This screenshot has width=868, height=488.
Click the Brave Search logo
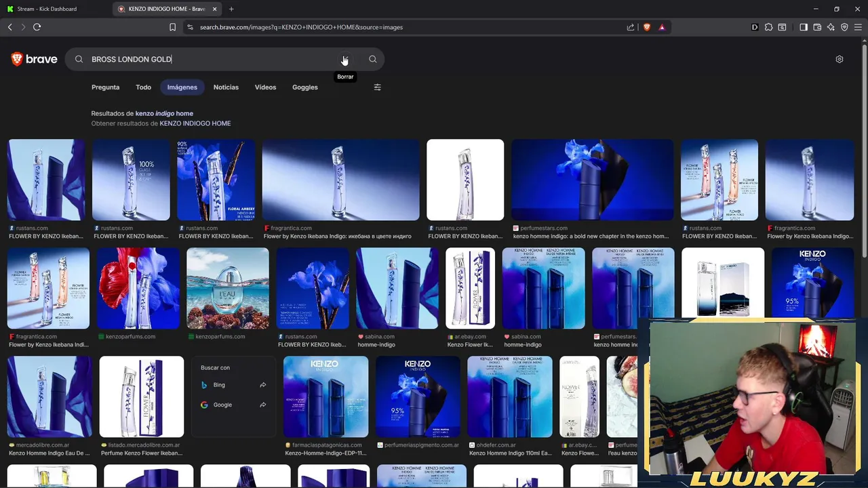tap(34, 59)
